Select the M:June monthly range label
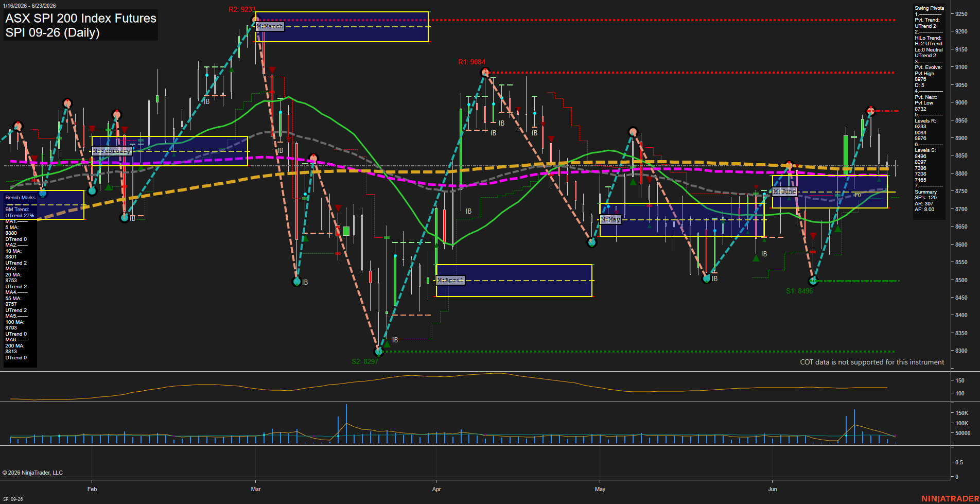 pyautogui.click(x=784, y=192)
